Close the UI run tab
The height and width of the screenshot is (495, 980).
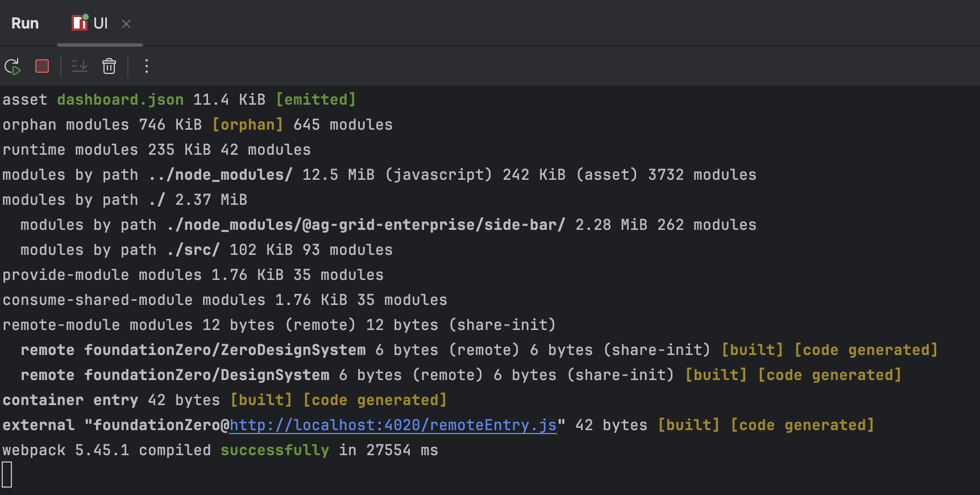(x=126, y=24)
